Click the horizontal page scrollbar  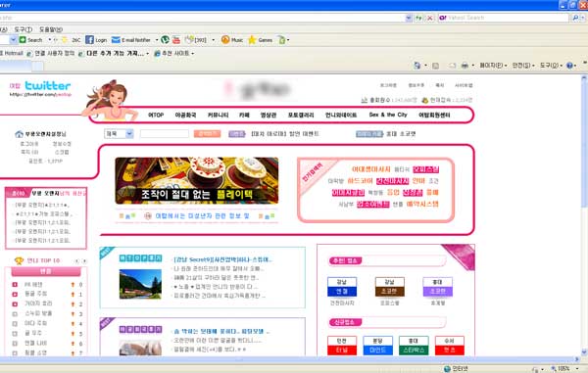tap(289, 359)
